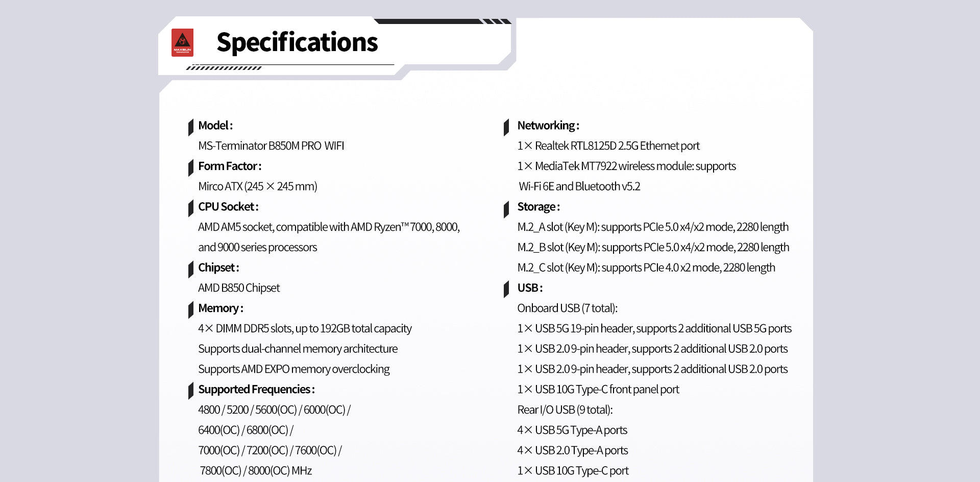Click the MS-Terminator B850M PRO WIFI model name
980x482 pixels.
(271, 146)
